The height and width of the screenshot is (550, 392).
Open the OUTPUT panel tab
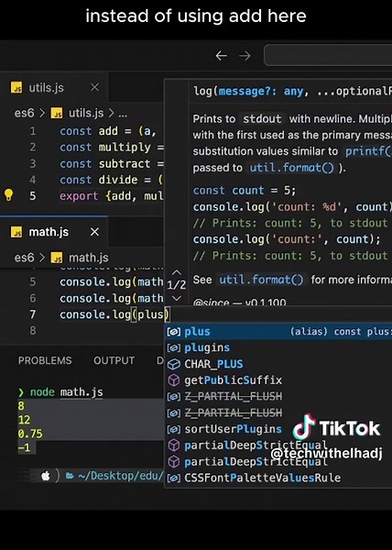[x=114, y=360]
